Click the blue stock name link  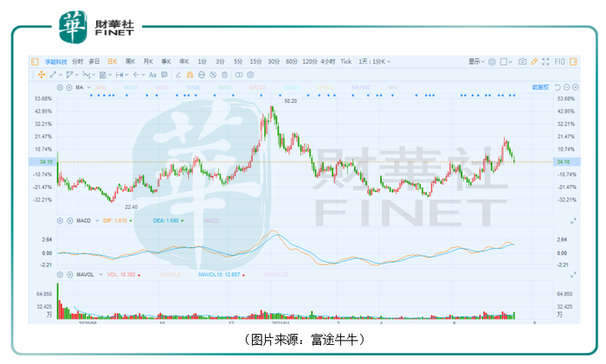click(x=56, y=61)
